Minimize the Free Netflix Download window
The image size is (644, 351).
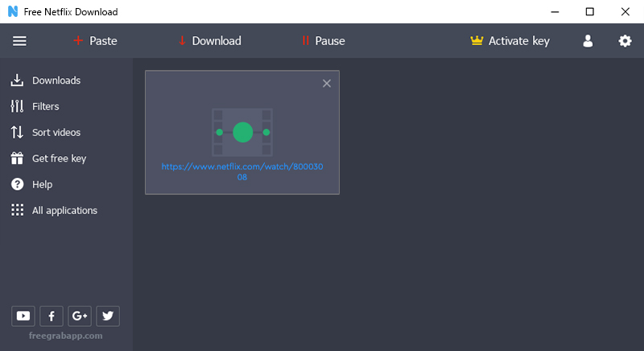tap(555, 11)
